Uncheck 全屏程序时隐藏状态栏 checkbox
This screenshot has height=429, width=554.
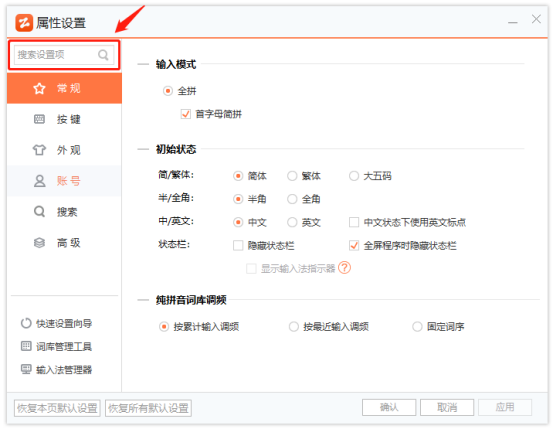(x=354, y=245)
